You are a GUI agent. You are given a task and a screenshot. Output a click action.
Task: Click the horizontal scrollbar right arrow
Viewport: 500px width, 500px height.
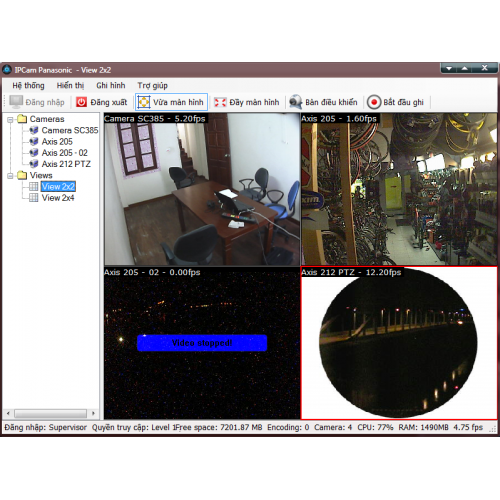93,413
